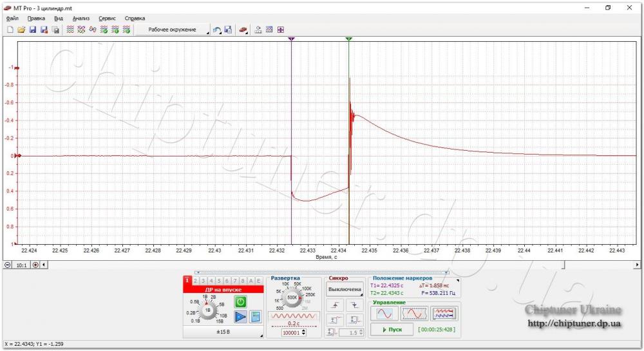Click the F= 538.211 Гц readout
Viewport: 644px width, 351px height.
pos(438,293)
